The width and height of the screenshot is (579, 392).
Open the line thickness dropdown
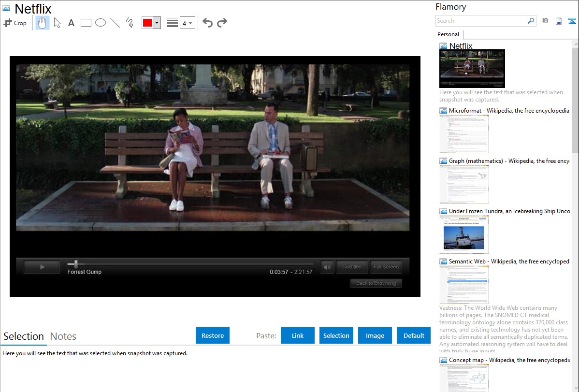pos(187,23)
